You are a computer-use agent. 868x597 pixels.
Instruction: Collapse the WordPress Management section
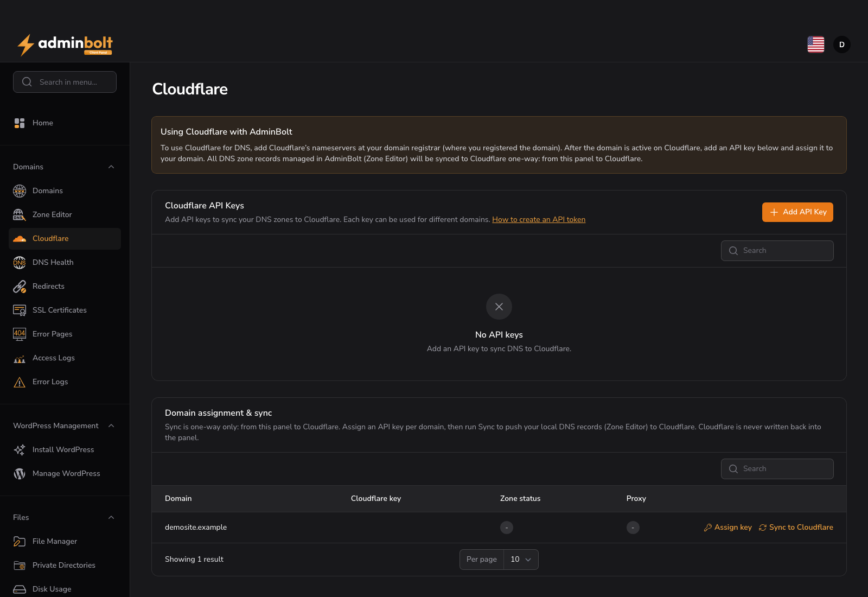coord(111,425)
